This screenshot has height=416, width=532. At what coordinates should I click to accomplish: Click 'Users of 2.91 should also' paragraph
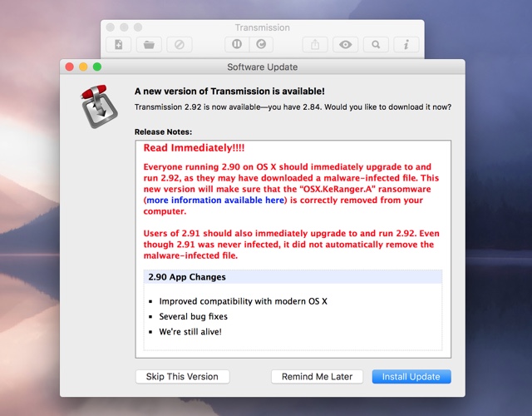(291, 245)
